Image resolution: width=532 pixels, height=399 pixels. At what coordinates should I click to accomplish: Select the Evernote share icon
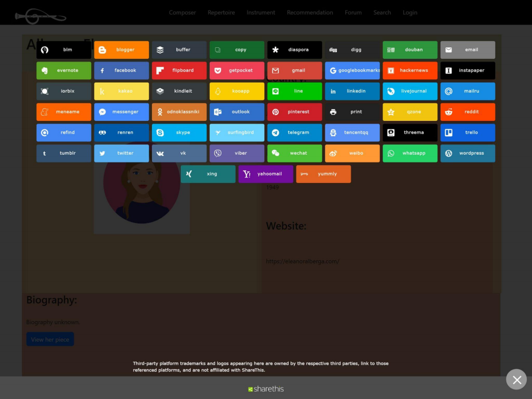[64, 70]
